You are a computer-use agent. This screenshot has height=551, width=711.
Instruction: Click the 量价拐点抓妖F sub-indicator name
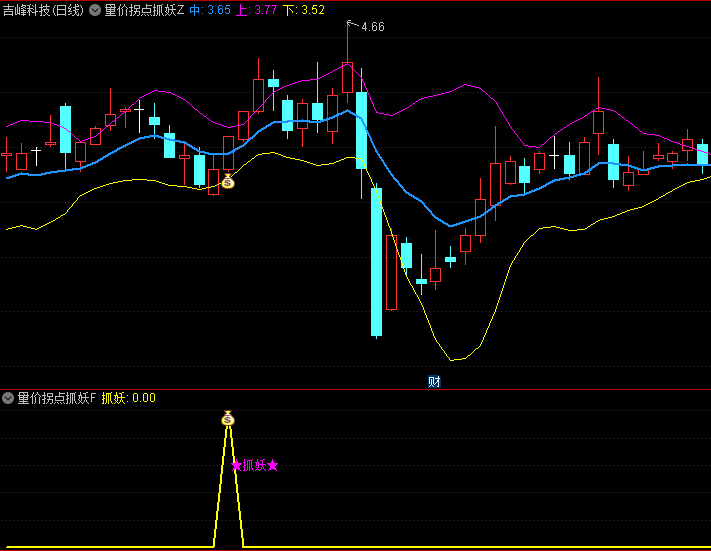pyautogui.click(x=57, y=398)
